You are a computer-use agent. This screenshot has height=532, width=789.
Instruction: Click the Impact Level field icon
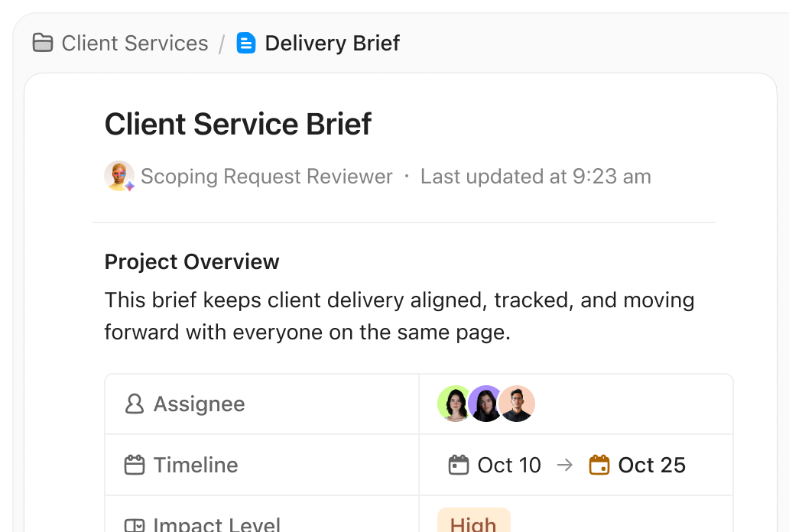[x=135, y=524]
